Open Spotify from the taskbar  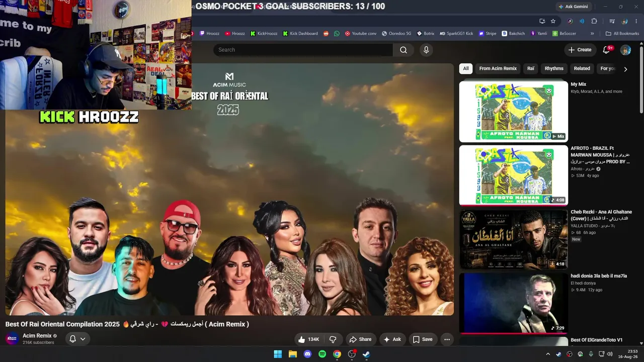pos(322,354)
